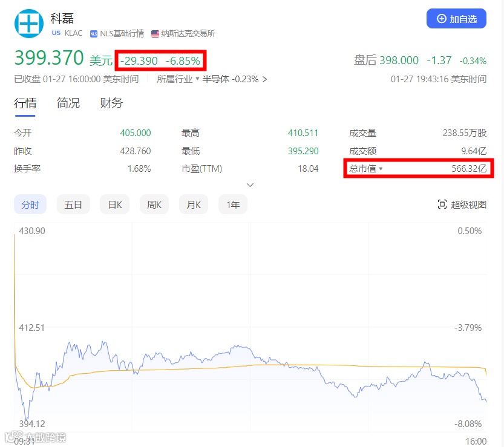Screen dimensions: 504x447
Task: Click the 今开 value 405.000
Action: point(136,132)
